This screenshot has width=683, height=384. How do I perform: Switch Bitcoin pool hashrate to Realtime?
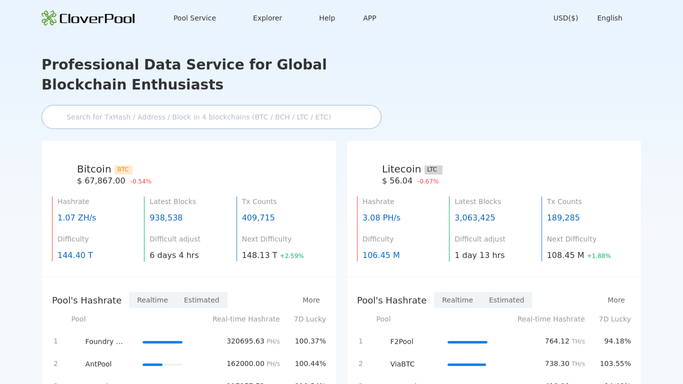[x=152, y=300]
